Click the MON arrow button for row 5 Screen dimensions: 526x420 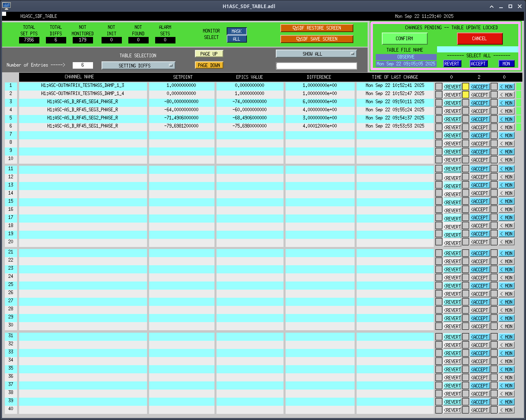pyautogui.click(x=506, y=119)
